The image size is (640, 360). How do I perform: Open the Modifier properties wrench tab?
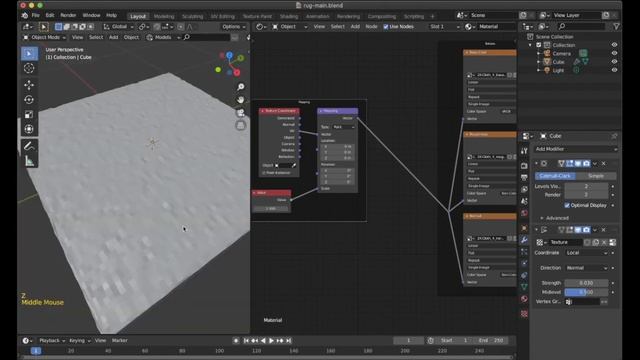tap(524, 240)
